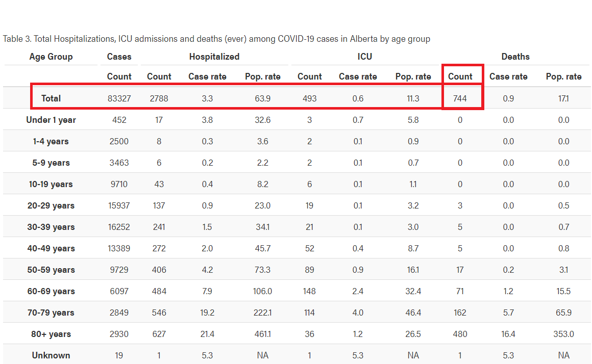Click the '30-39 years' row label
This screenshot has height=364, width=592.
pos(51,227)
